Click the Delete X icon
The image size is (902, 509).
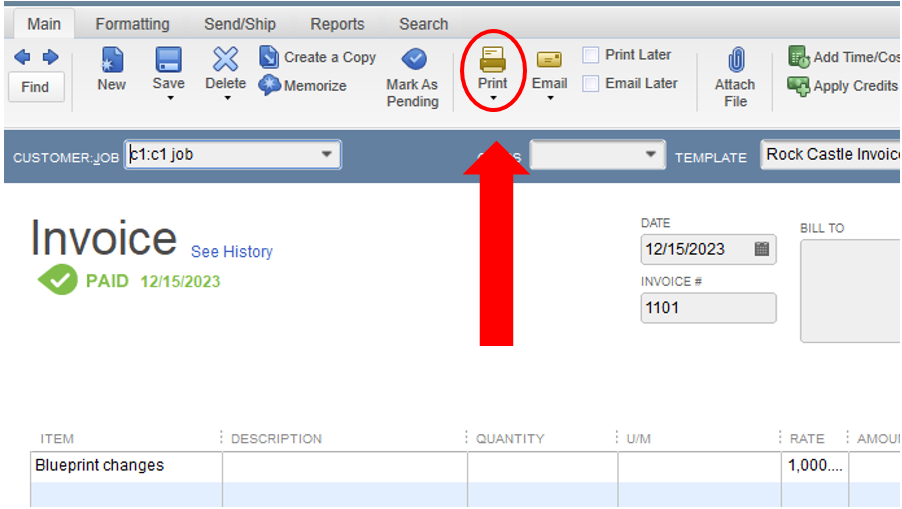pos(225,59)
